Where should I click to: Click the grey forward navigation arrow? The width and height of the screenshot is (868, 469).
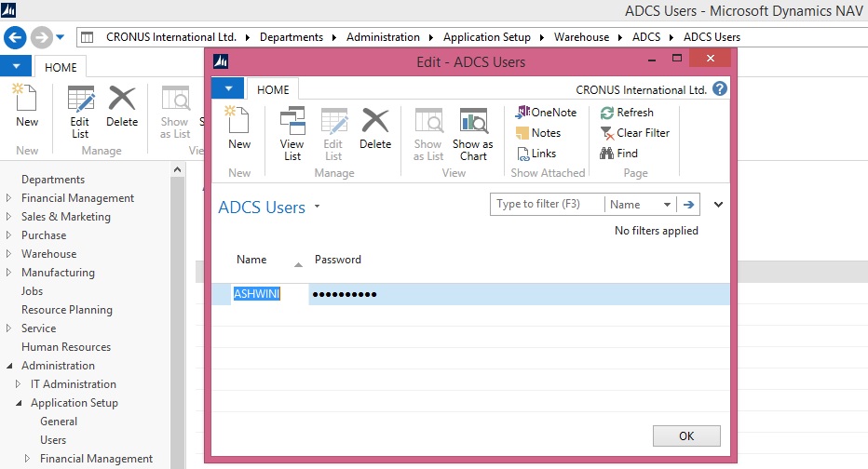tap(41, 37)
